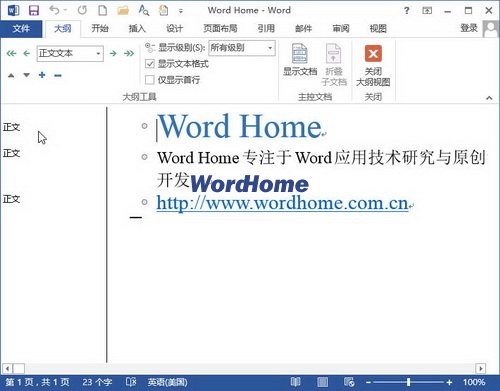Image resolution: width=500 pixels, height=391 pixels.
Task: Toggle 显示文本格式 checkbox
Action: click(150, 64)
